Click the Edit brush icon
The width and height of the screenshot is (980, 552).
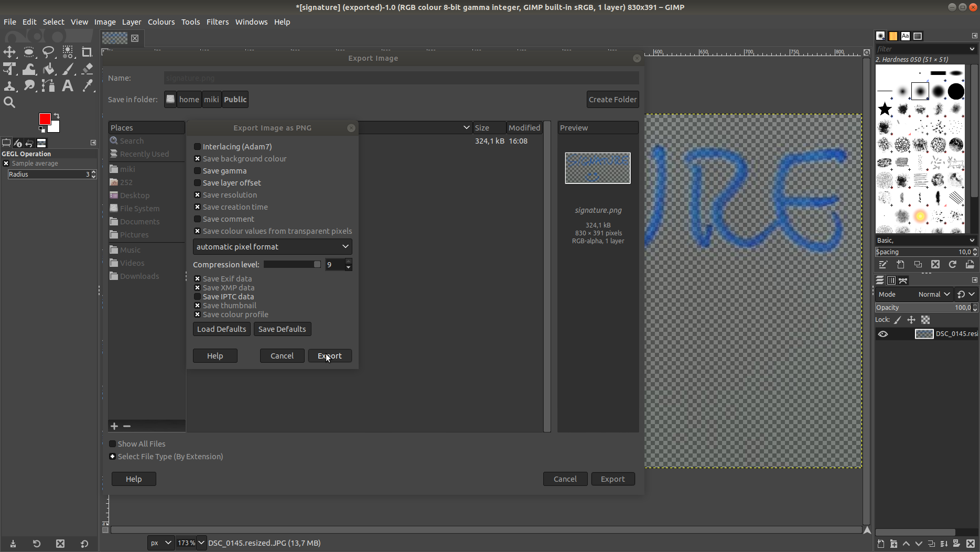pos(883,265)
